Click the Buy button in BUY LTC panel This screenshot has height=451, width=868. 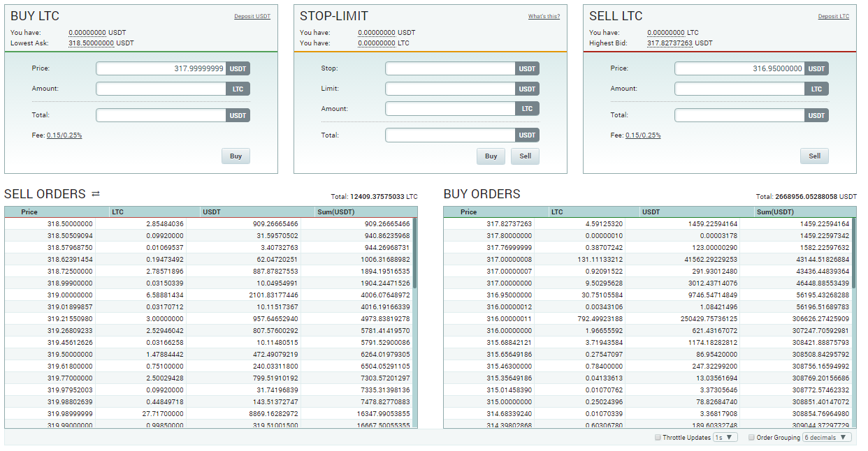coord(236,156)
